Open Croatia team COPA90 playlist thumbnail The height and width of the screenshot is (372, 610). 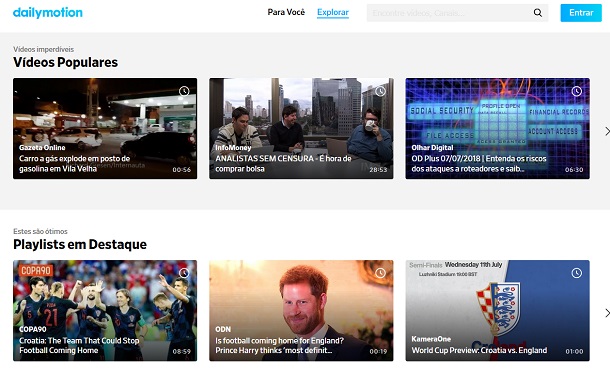coord(105,311)
